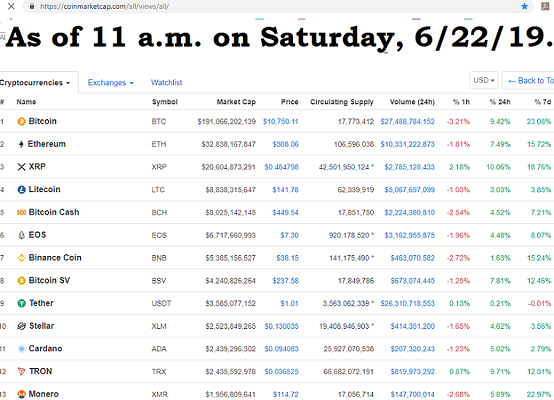The width and height of the screenshot is (554, 400).
Task: Open the Ethereum name link
Action: pos(47,144)
